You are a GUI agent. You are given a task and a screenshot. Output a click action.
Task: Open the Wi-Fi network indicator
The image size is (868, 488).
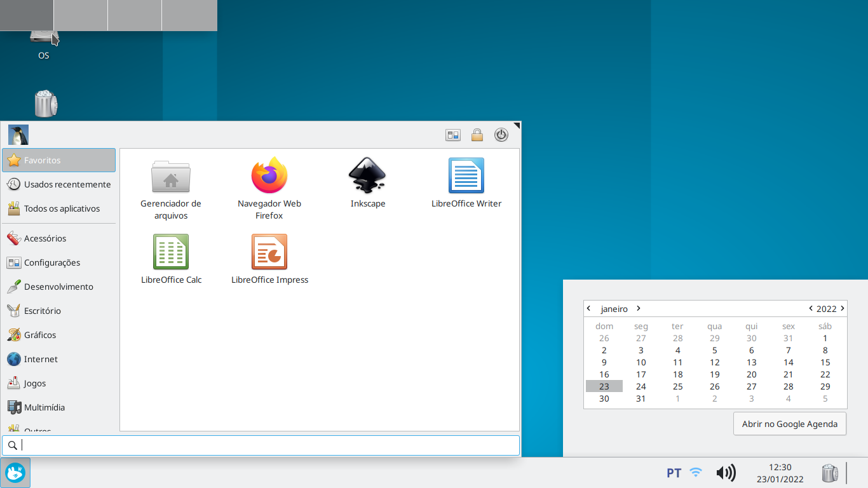696,473
